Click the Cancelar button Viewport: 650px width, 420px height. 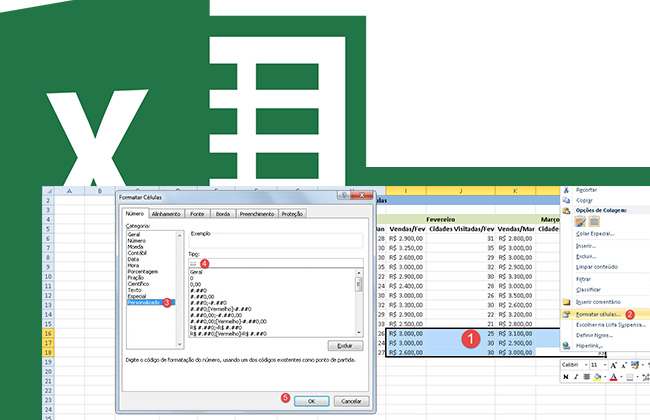[351, 401]
